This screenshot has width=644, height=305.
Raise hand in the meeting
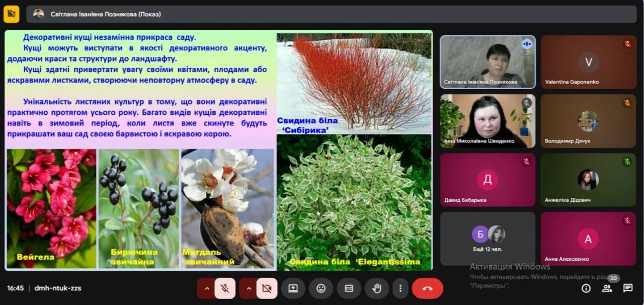click(x=377, y=288)
